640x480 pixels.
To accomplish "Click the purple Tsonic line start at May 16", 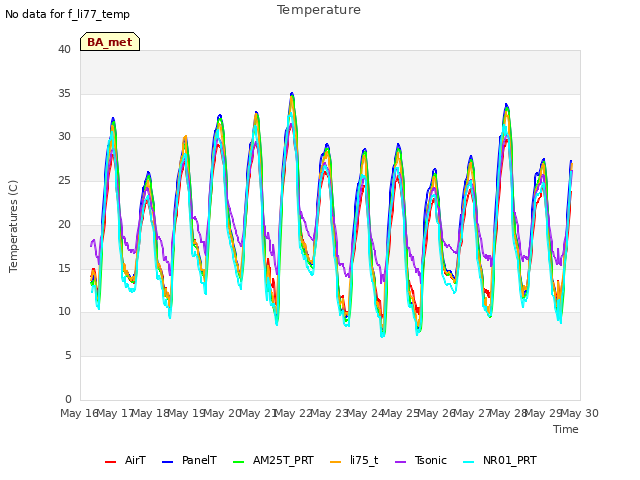I will point(91,244).
